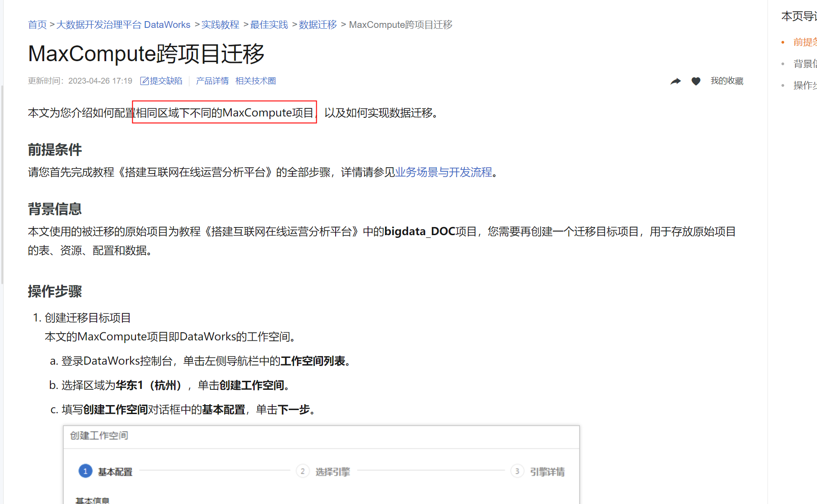Open 我的收藏 favorites
The height and width of the screenshot is (504, 817).
coord(727,81)
